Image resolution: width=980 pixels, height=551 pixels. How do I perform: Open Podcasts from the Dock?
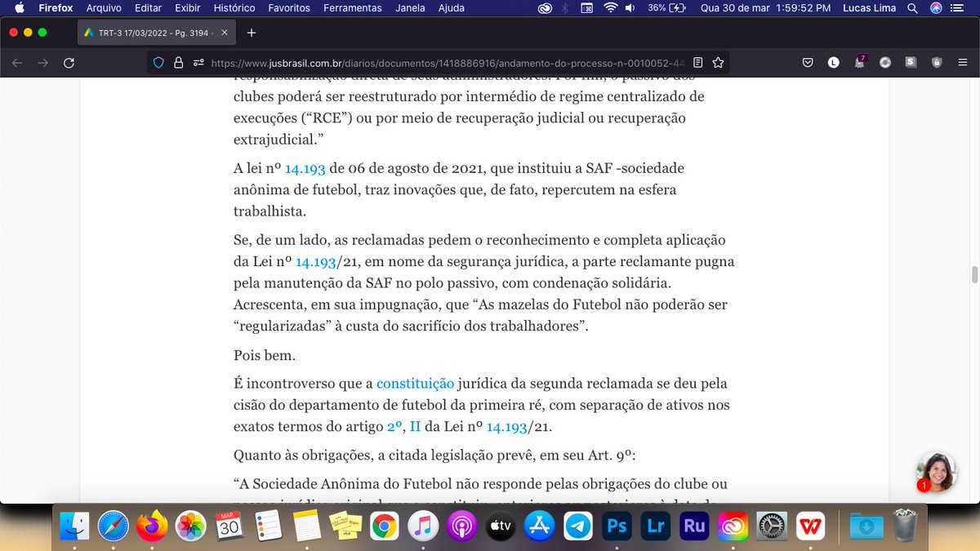click(461, 527)
